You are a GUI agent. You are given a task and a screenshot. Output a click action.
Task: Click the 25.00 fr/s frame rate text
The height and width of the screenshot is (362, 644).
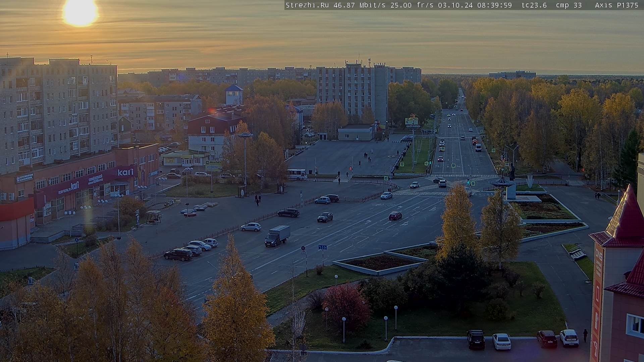tap(412, 5)
